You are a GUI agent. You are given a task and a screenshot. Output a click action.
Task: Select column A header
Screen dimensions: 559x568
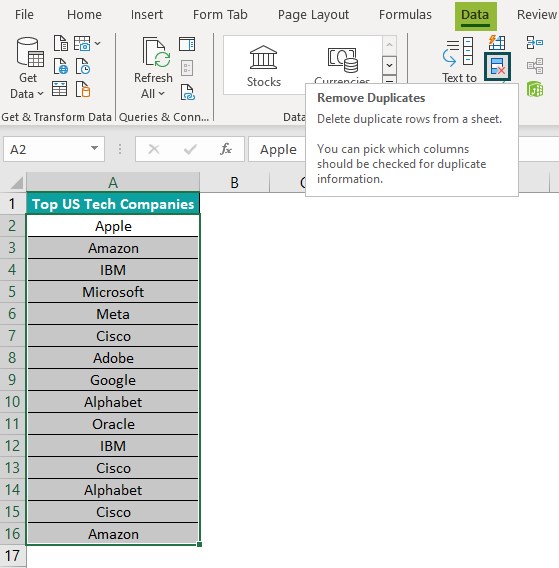click(x=113, y=182)
